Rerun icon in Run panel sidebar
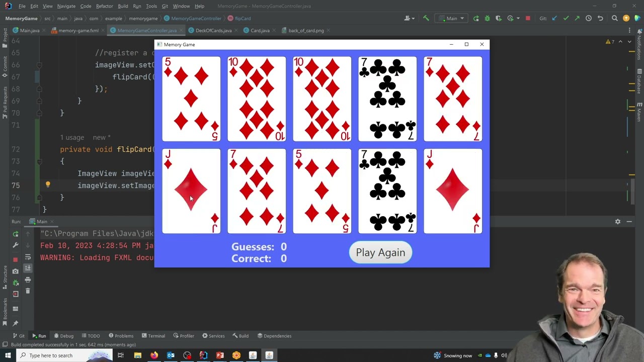This screenshot has height=362, width=644. pyautogui.click(x=16, y=234)
